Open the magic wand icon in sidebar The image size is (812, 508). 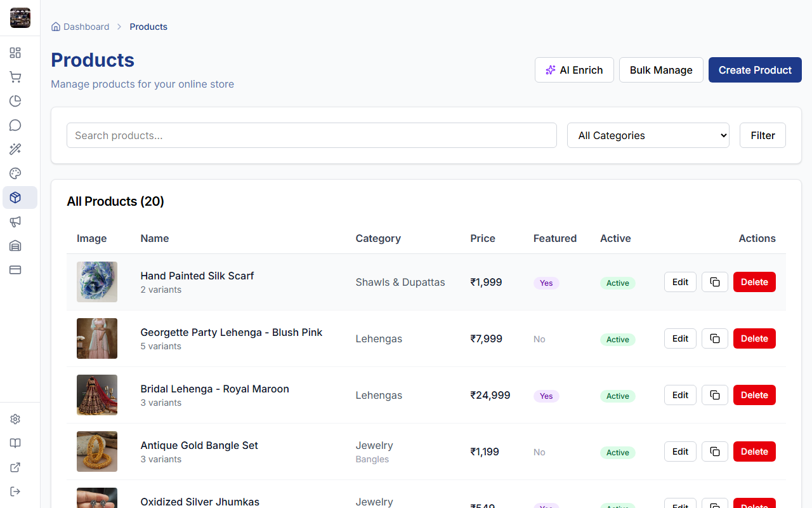15,149
